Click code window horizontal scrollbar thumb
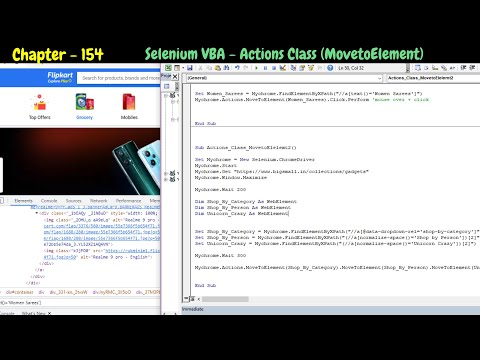The height and width of the screenshot is (360, 480). (x=225, y=299)
